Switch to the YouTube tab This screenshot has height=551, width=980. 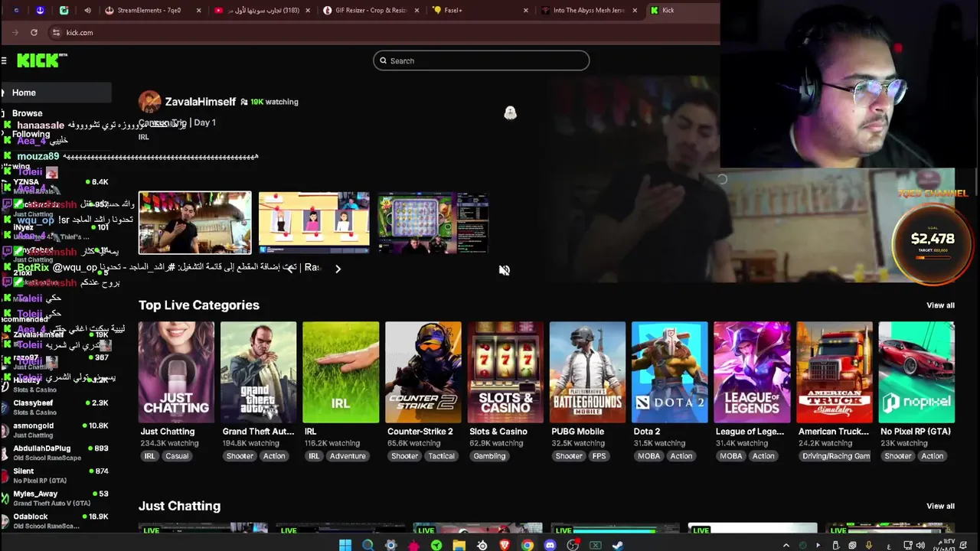263,11
